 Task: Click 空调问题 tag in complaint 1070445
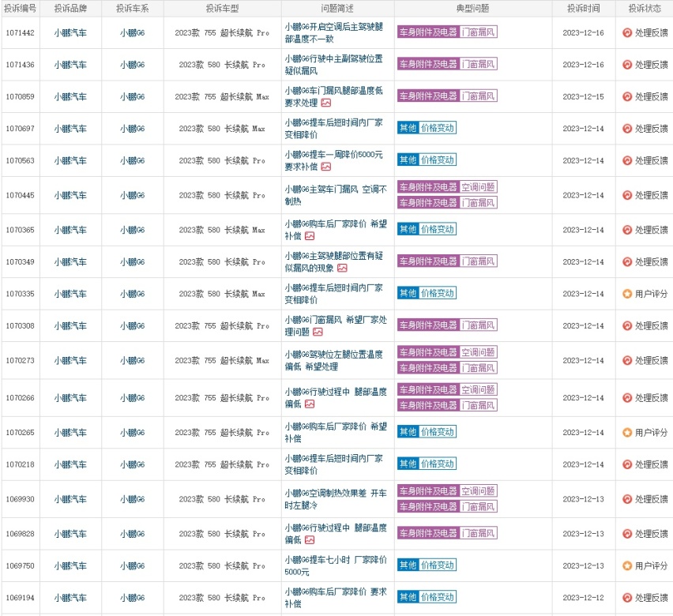[478, 187]
